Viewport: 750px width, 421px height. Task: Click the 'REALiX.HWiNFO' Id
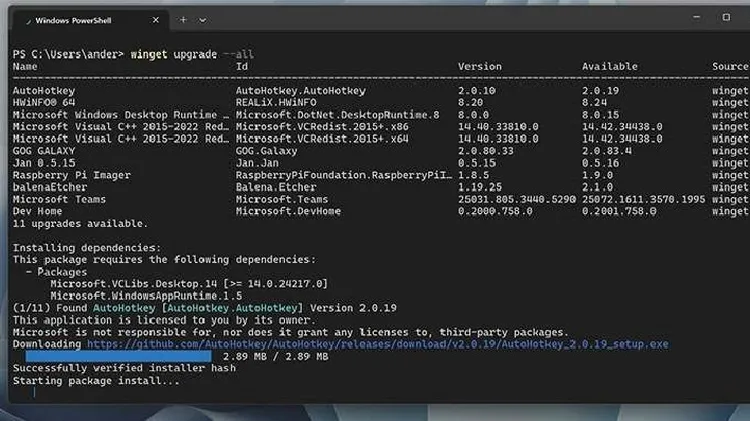[x=276, y=102]
